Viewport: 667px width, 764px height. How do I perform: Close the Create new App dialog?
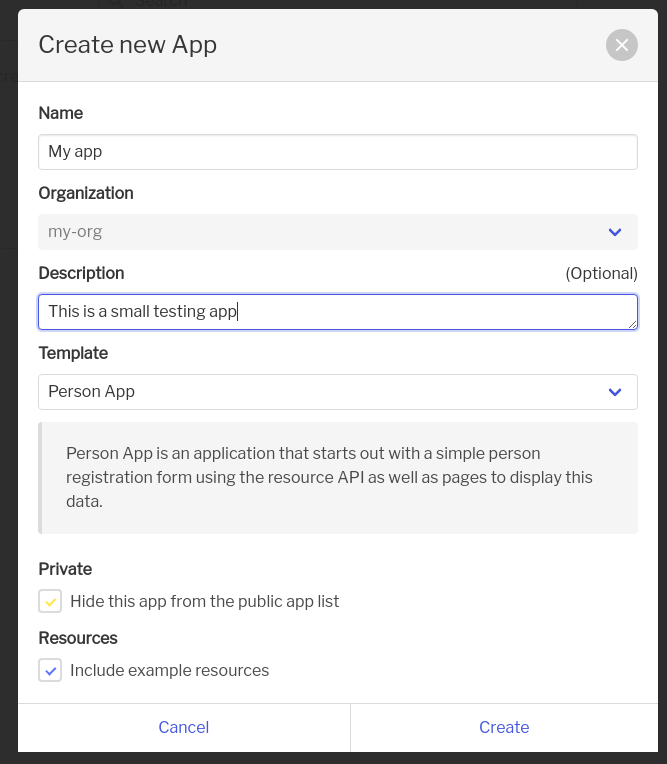(622, 45)
